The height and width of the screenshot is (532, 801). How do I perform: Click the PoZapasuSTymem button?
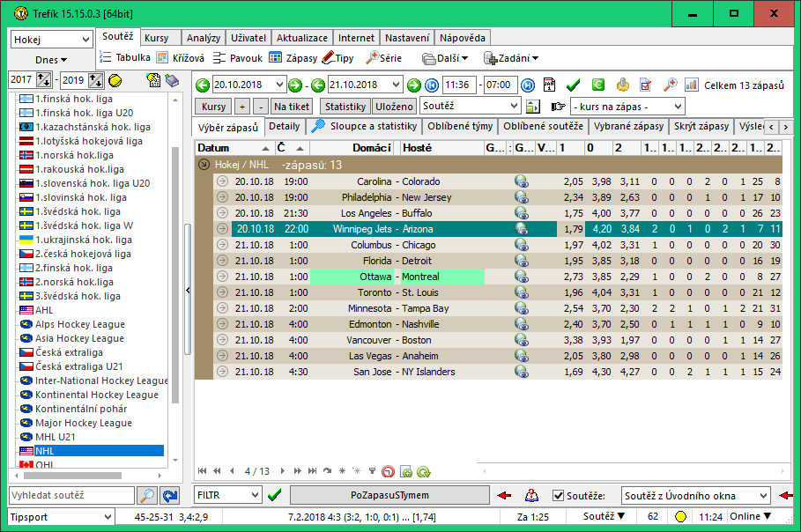point(389,495)
